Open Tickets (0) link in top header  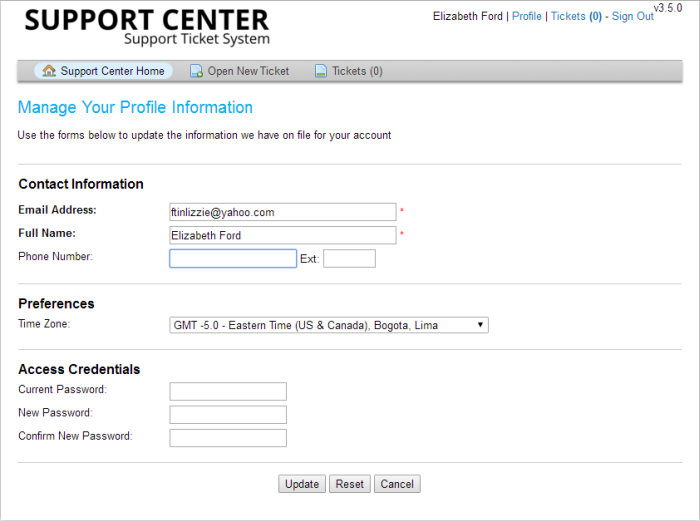[x=576, y=16]
